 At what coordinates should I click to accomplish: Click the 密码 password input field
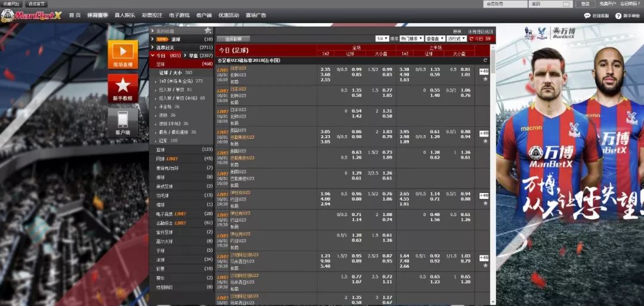coord(550,4)
